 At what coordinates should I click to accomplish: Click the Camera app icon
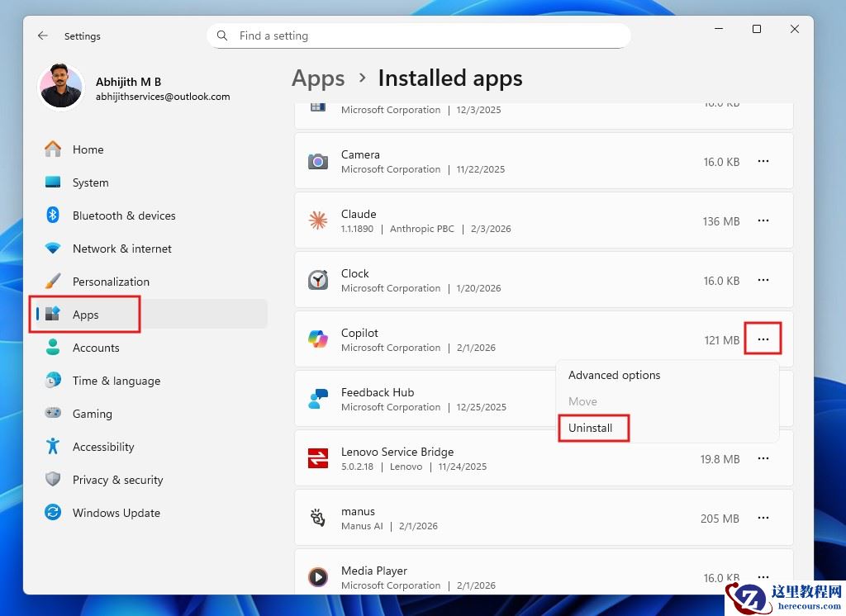318,161
